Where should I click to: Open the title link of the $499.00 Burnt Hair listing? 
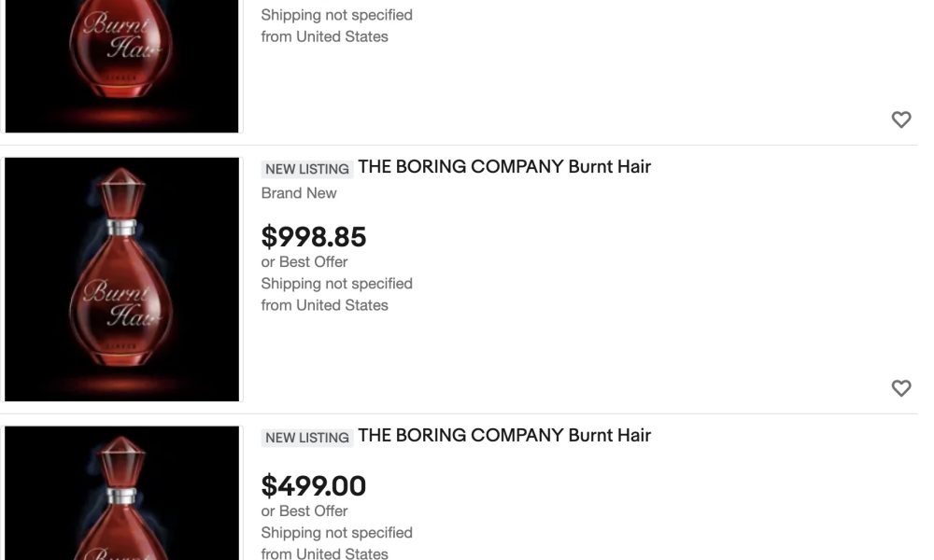tap(504, 435)
